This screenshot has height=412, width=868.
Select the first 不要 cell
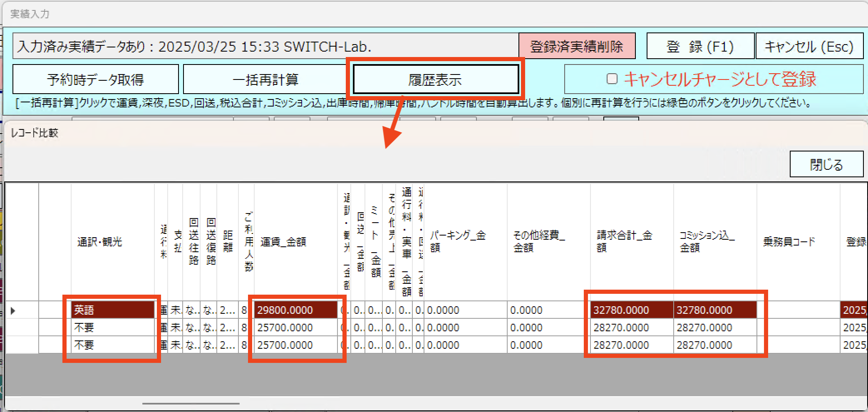pos(112,327)
